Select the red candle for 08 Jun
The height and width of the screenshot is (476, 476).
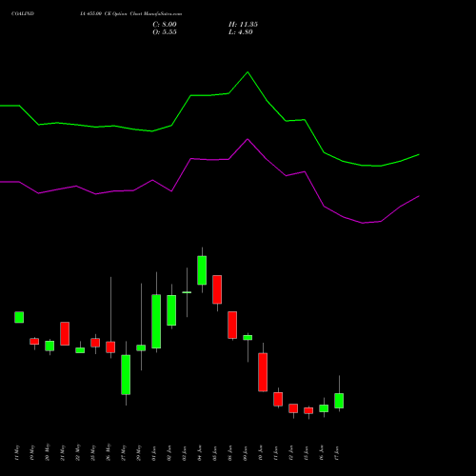[232, 325]
